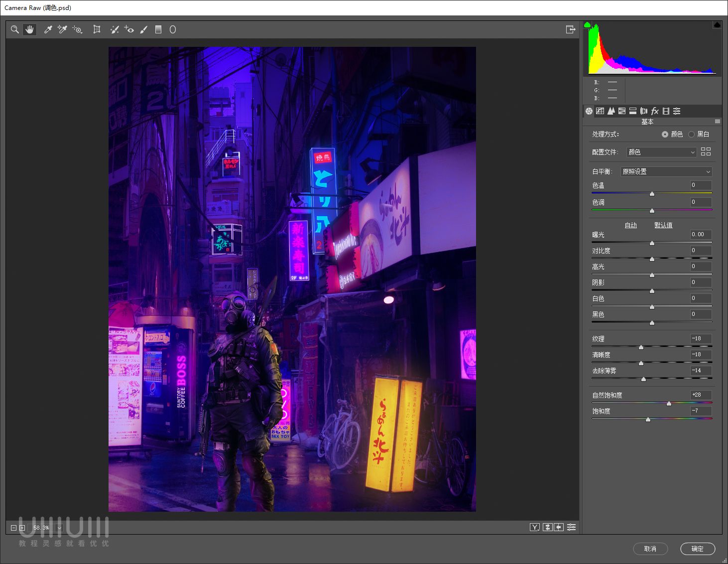The image size is (728, 564).
Task: Select the Graduated Filter tool
Action: pyautogui.click(x=158, y=29)
